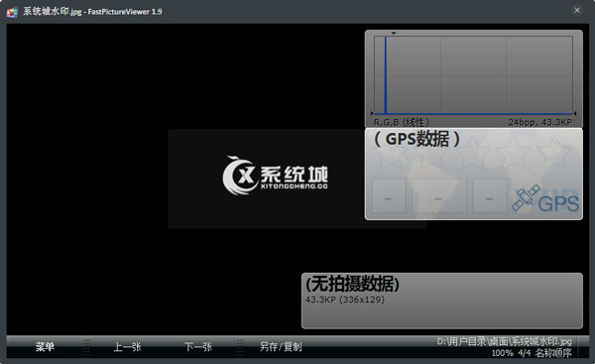Click the 100% zoom indicator
This screenshot has height=364, width=595.
pos(502,353)
